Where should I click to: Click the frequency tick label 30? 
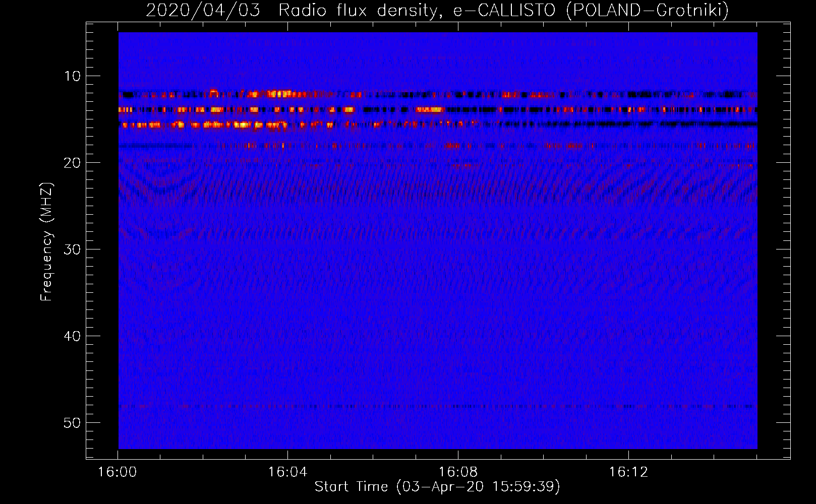[x=73, y=249]
